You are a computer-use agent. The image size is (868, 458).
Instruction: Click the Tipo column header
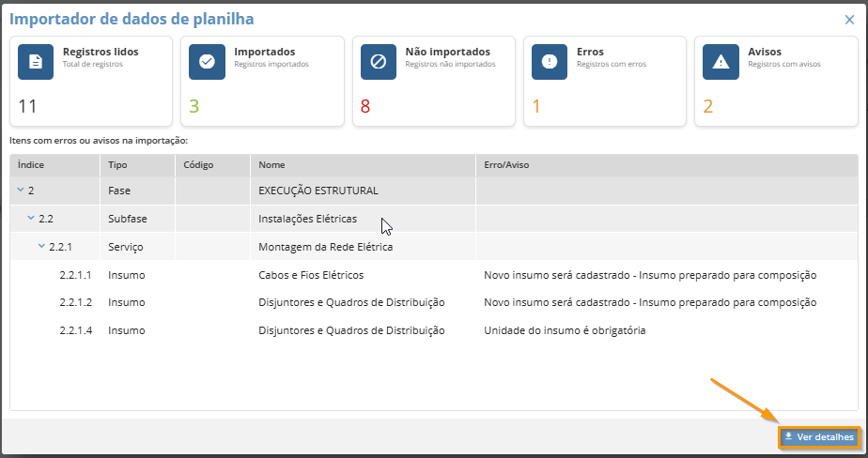(x=118, y=165)
